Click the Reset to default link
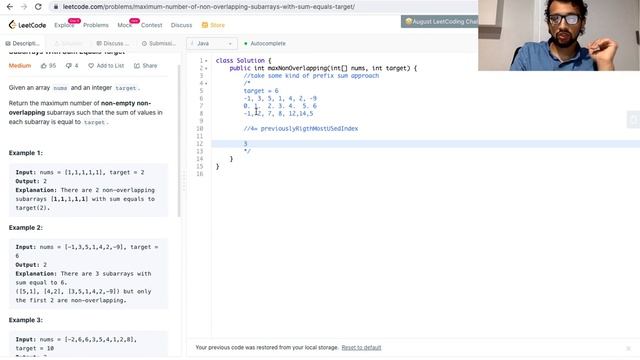640x360 pixels. [x=361, y=348]
